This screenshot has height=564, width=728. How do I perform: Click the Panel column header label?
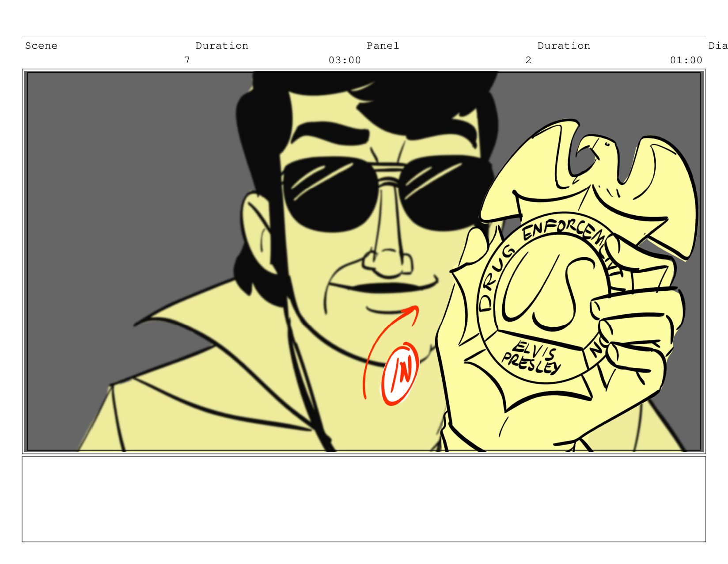click(383, 46)
